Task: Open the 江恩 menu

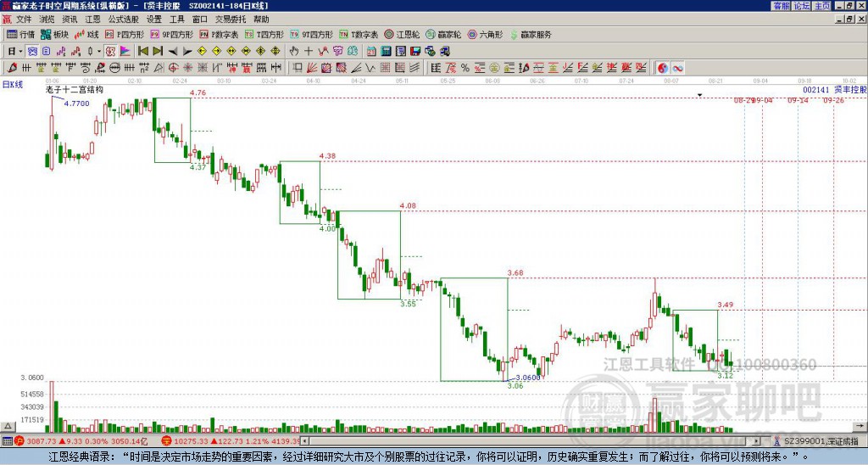Action: (x=93, y=20)
